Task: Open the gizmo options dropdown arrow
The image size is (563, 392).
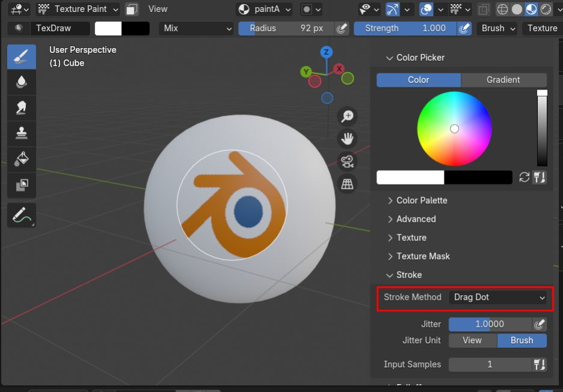Action: coord(407,10)
